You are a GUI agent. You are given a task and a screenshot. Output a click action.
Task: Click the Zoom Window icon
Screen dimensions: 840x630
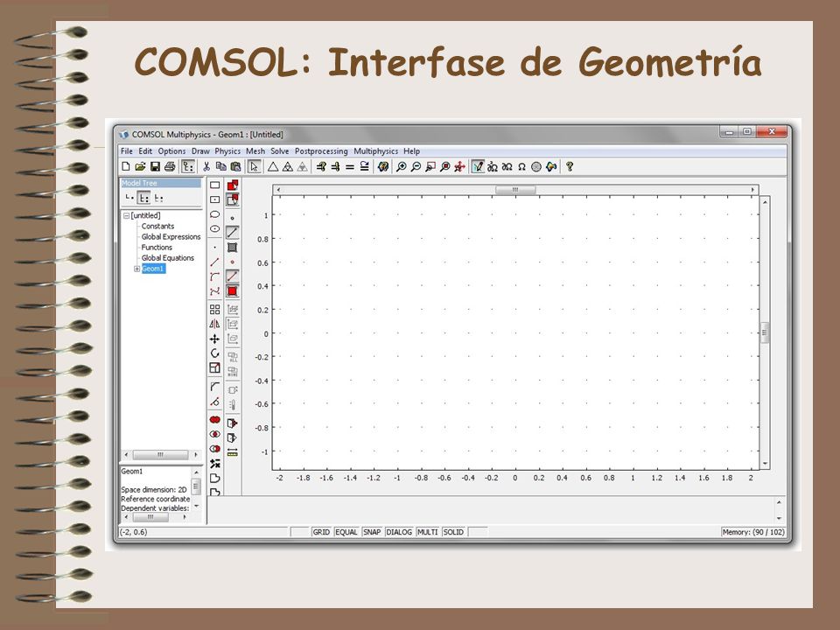430,166
